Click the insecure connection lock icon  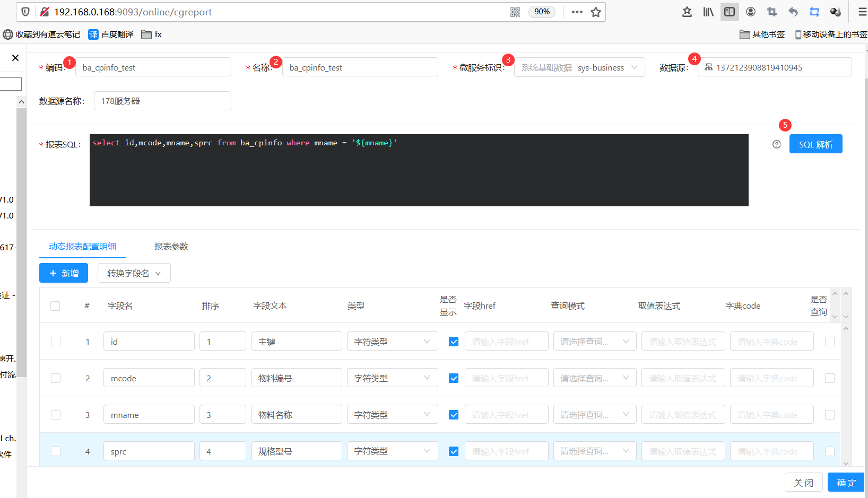[45, 12]
